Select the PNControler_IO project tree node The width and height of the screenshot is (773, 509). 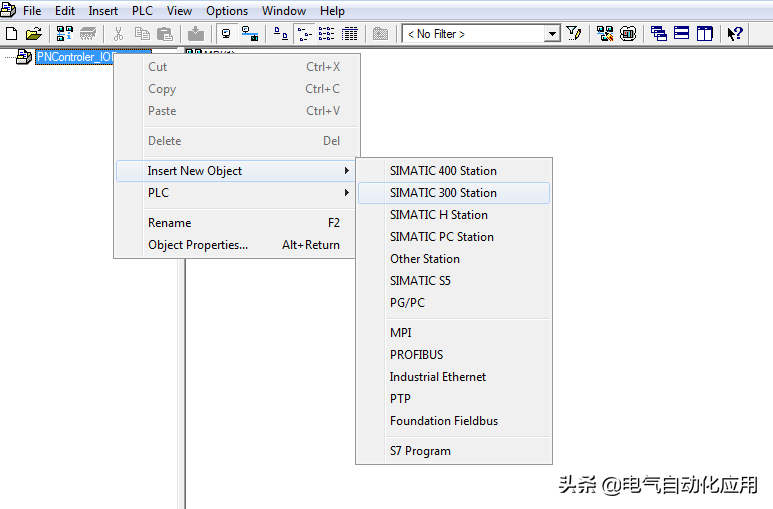(77, 57)
